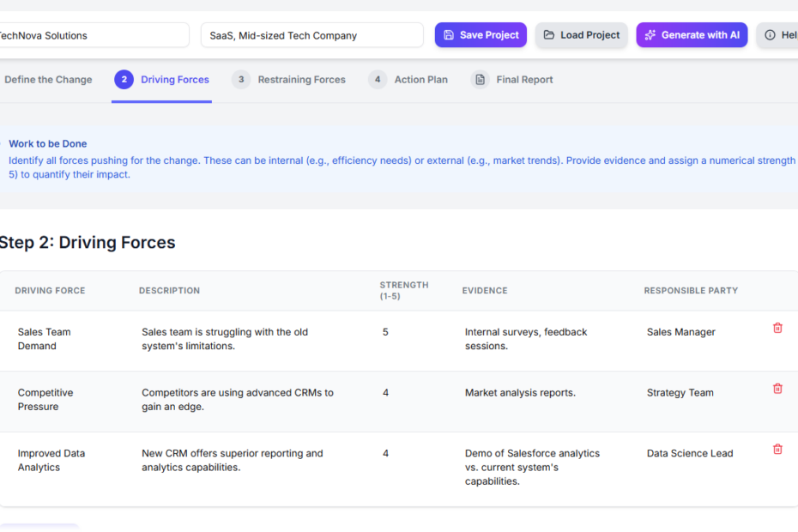798x532 pixels.
Task: Click the step 2 circle icon
Action: 124,80
